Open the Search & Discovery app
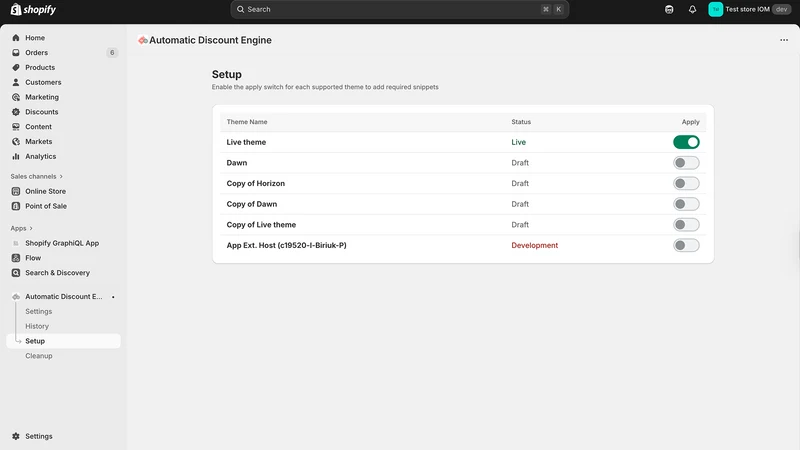This screenshot has height=450, width=800. (58, 273)
